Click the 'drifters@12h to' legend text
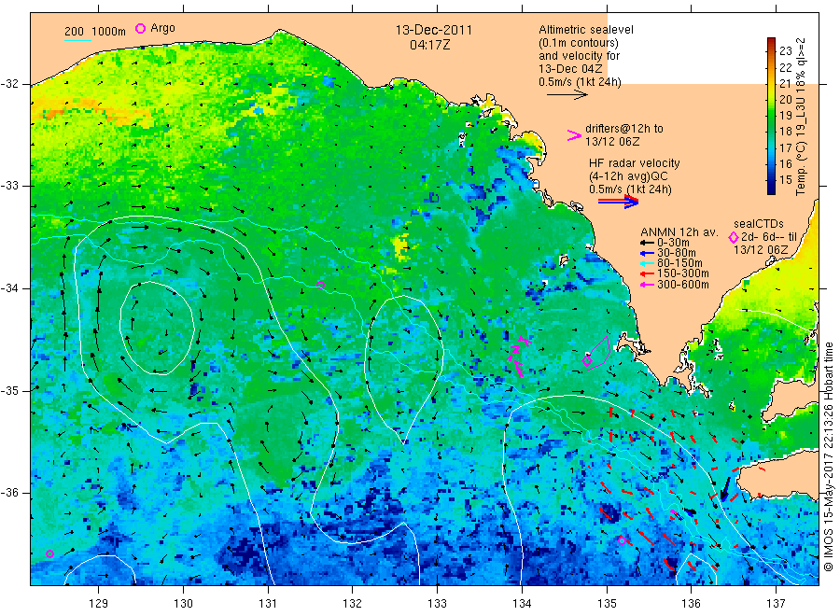 [624, 129]
